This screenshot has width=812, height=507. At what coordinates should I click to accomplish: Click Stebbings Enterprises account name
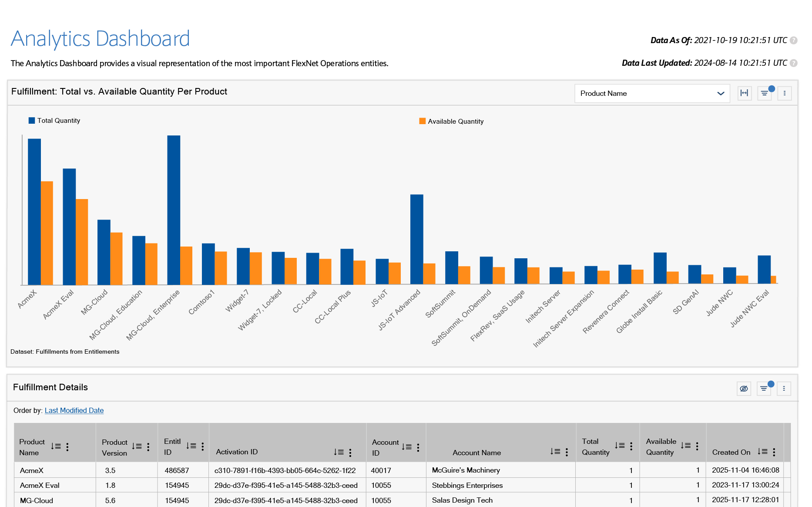pos(467,485)
